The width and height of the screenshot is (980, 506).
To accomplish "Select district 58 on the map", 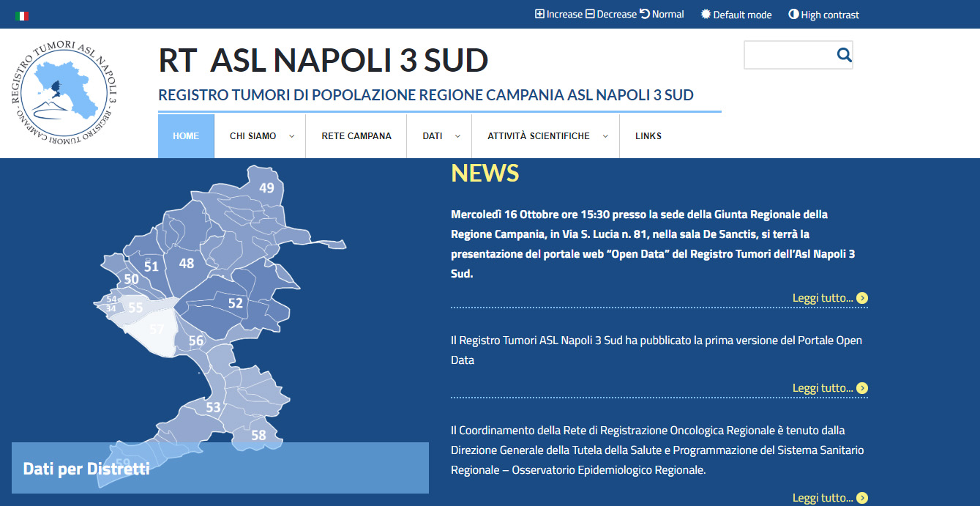I will pyautogui.click(x=258, y=435).
